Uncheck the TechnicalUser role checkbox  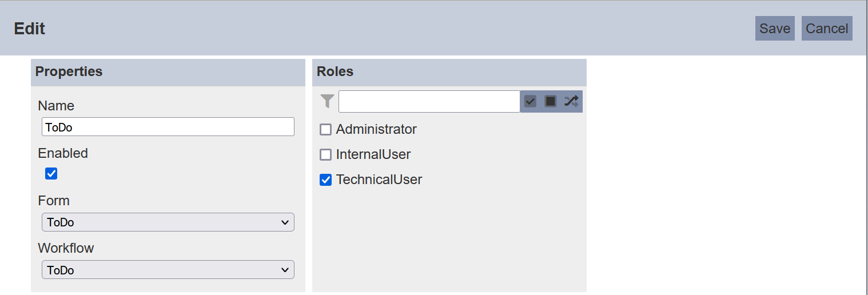point(325,180)
